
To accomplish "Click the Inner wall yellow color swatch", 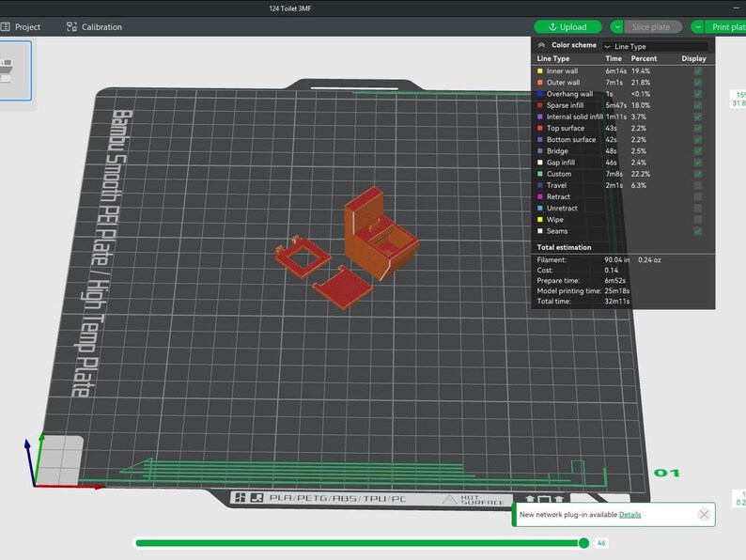I will 540,70.
